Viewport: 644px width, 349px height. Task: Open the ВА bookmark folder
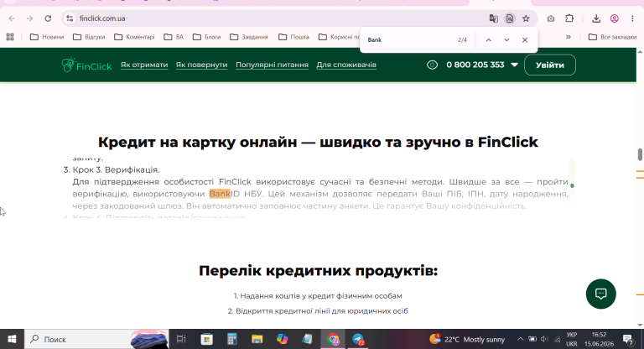pyautogui.click(x=174, y=37)
